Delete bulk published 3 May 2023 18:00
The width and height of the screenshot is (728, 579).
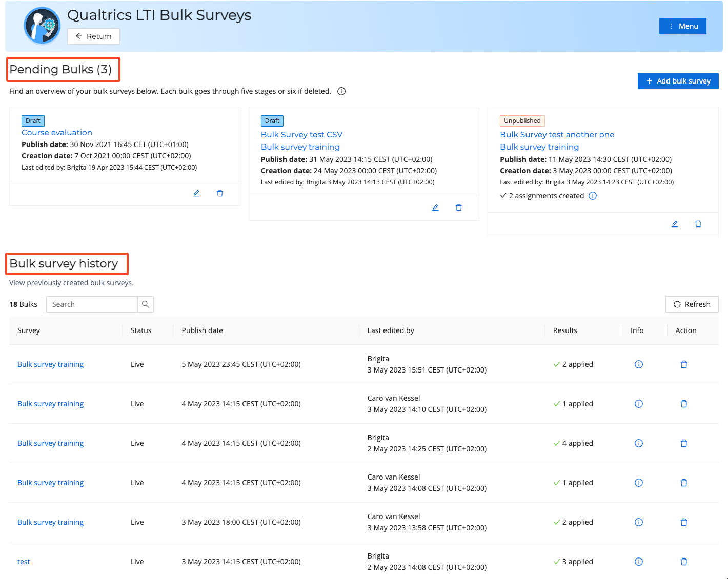coord(684,522)
